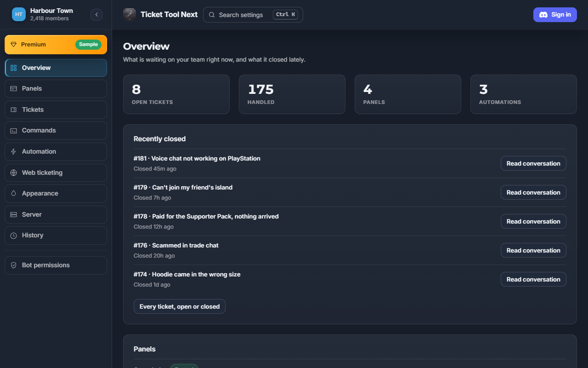The height and width of the screenshot is (368, 588).
Task: Click the Overview grid icon
Action: click(x=13, y=68)
